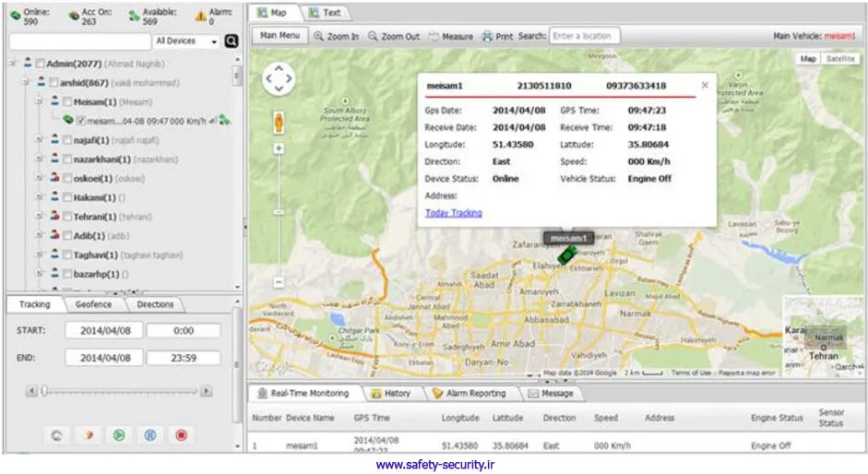This screenshot has width=868, height=474.
Task: Click the map pan direction control
Action: pos(279,80)
